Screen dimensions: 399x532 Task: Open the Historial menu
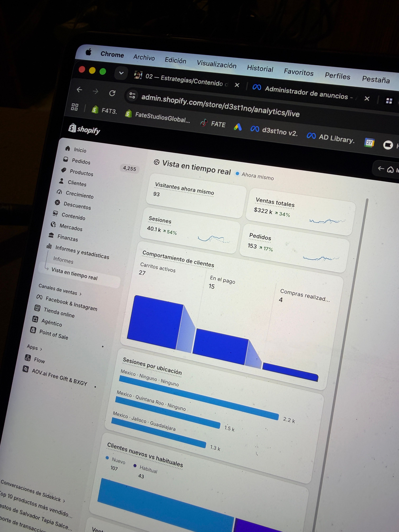(x=260, y=68)
